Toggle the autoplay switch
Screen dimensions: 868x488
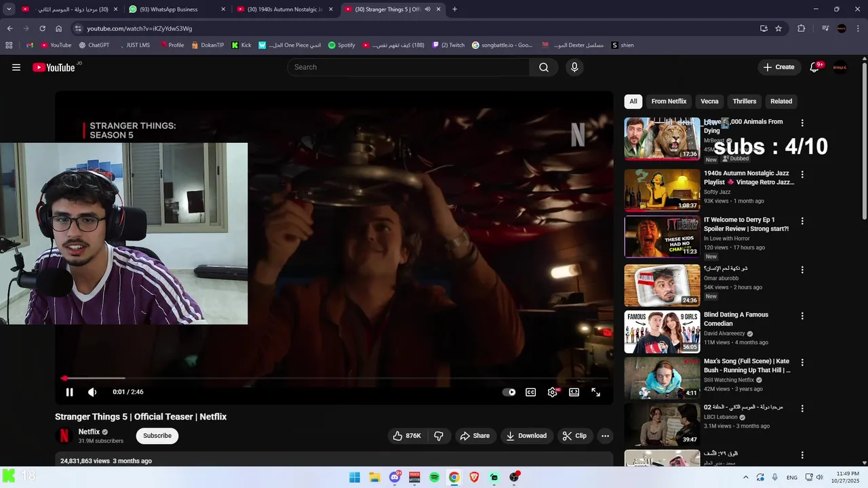click(509, 392)
